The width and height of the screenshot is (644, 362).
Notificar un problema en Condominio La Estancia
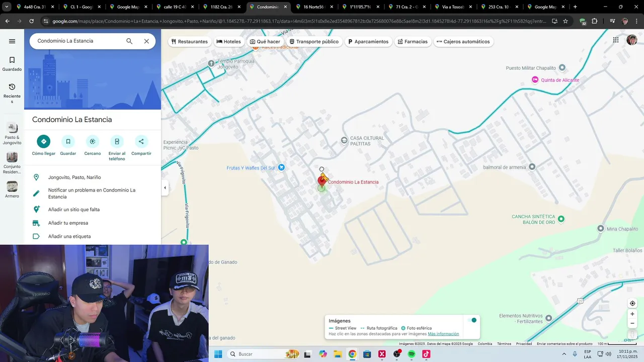tap(93, 194)
